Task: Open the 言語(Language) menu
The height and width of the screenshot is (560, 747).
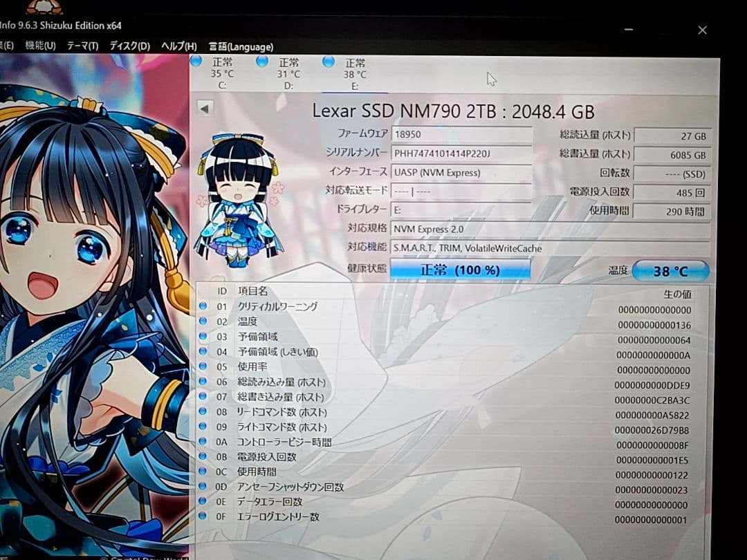Action: coord(239,46)
